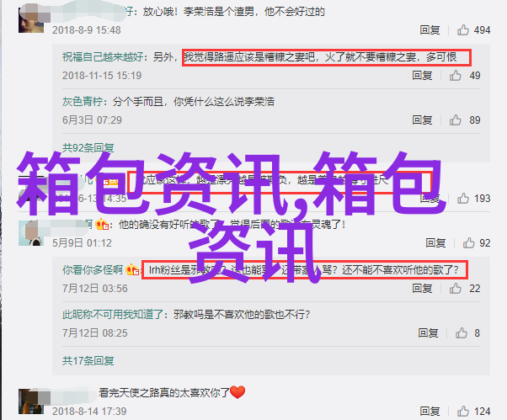
Task: Like the 5月9日 01:12 comment
Action: [468, 242]
